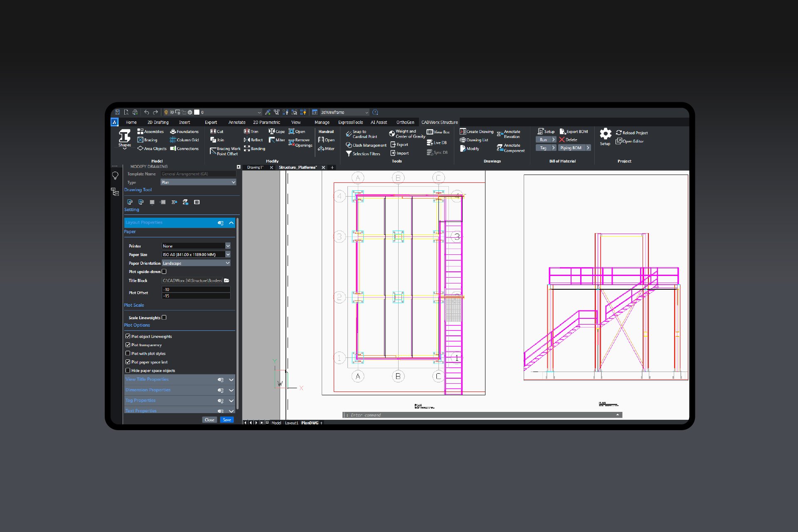This screenshot has width=798, height=532.
Task: Enable the Plot with plot styles checkbox
Action: (x=128, y=353)
